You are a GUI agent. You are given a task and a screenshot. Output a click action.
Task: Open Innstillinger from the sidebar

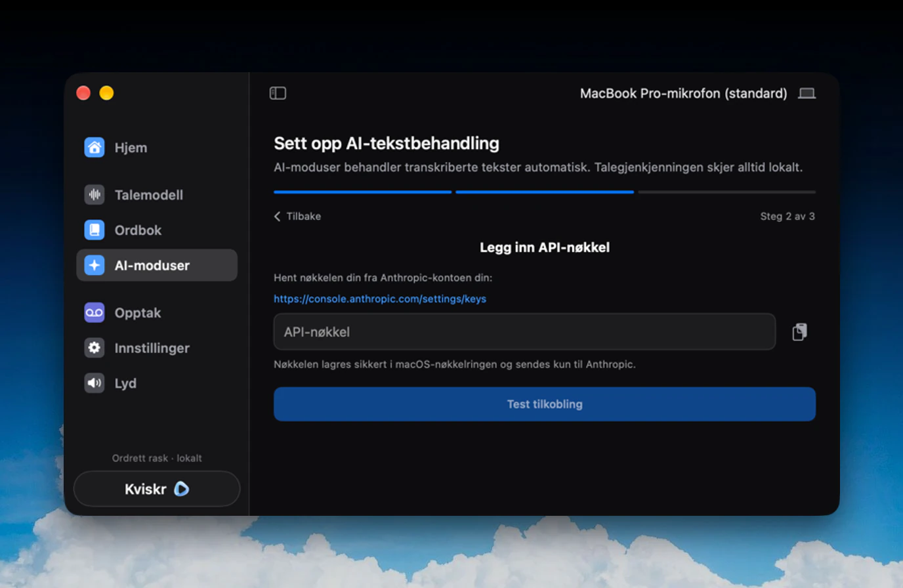click(157, 348)
